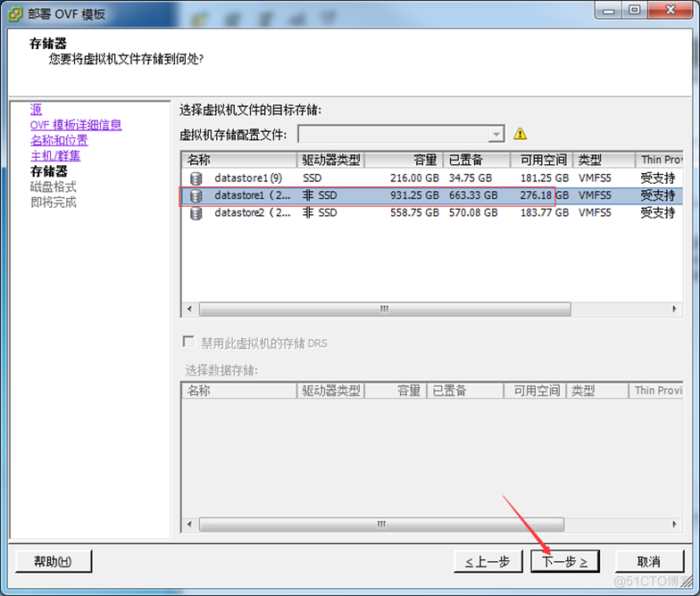Click the SSD drive type of datastore1(9)
The width and height of the screenshot is (700, 596).
[312, 178]
